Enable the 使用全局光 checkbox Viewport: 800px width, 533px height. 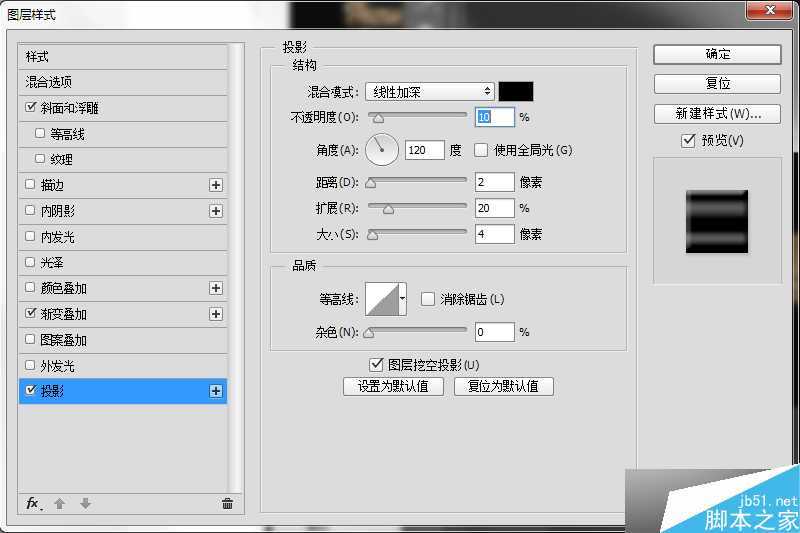481,150
